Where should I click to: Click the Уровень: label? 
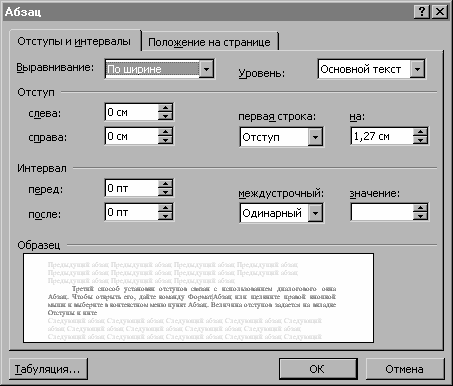coord(262,73)
